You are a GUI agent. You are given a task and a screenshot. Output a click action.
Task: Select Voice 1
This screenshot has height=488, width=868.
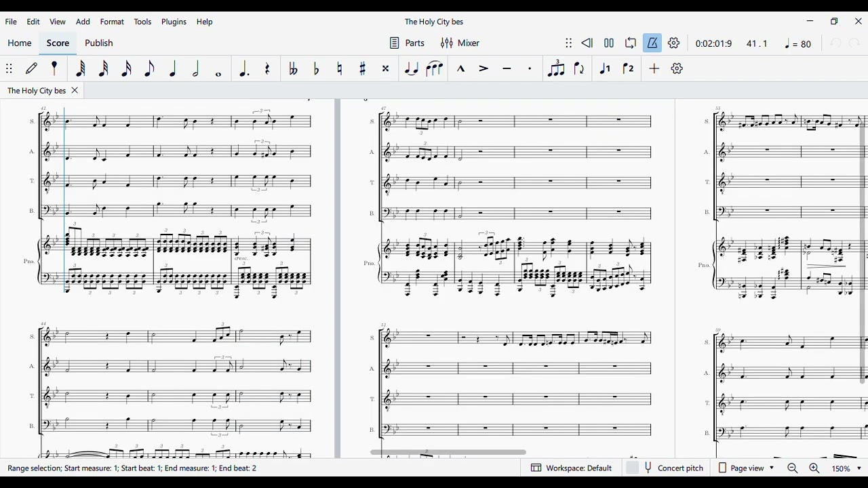coord(605,68)
